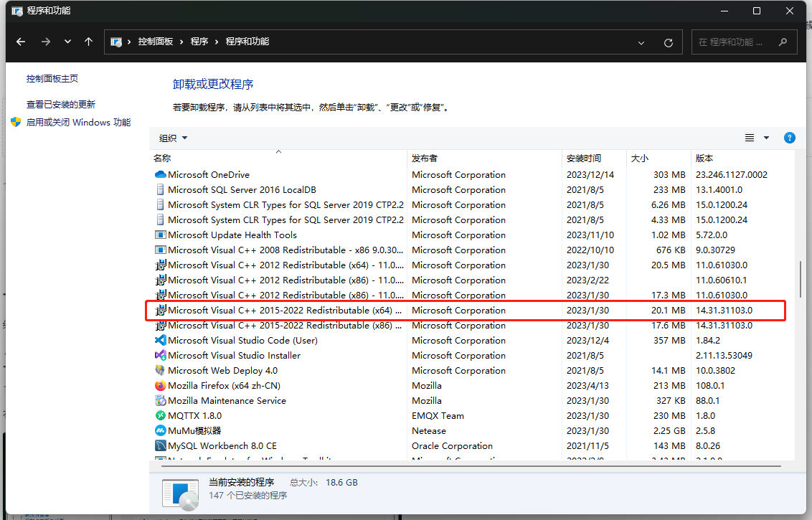812x520 pixels.
Task: Click Visual C++ 2015-2022 Redistributable (x86) icon
Action: (x=161, y=325)
